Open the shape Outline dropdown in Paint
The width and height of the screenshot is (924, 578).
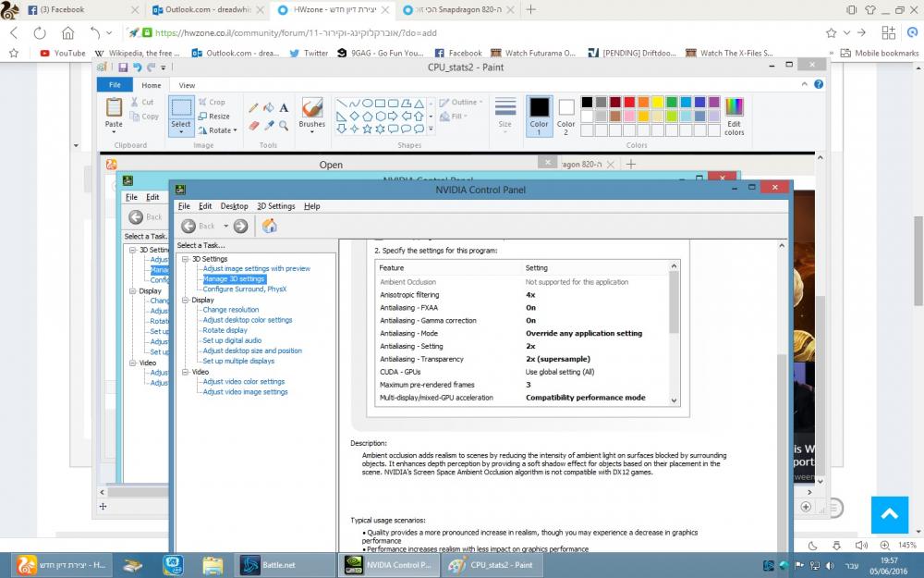tap(461, 102)
